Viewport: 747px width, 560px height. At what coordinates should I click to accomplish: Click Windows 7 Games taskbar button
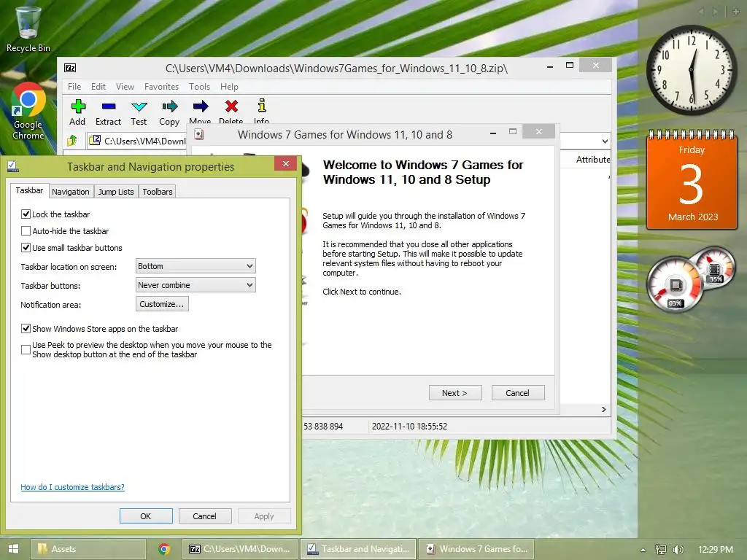476,549
